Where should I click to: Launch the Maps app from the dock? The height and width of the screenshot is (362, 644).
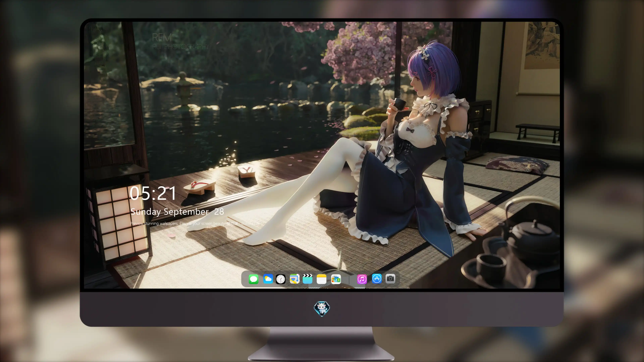click(294, 279)
